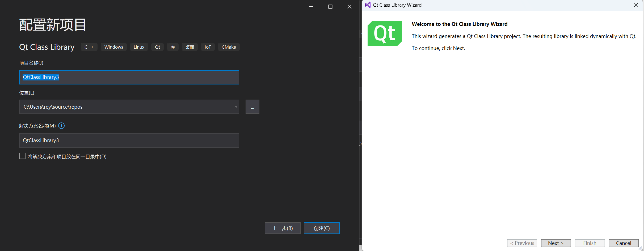Click the 桌面 tag
Screen dimensions: 644x251
[x=190, y=47]
